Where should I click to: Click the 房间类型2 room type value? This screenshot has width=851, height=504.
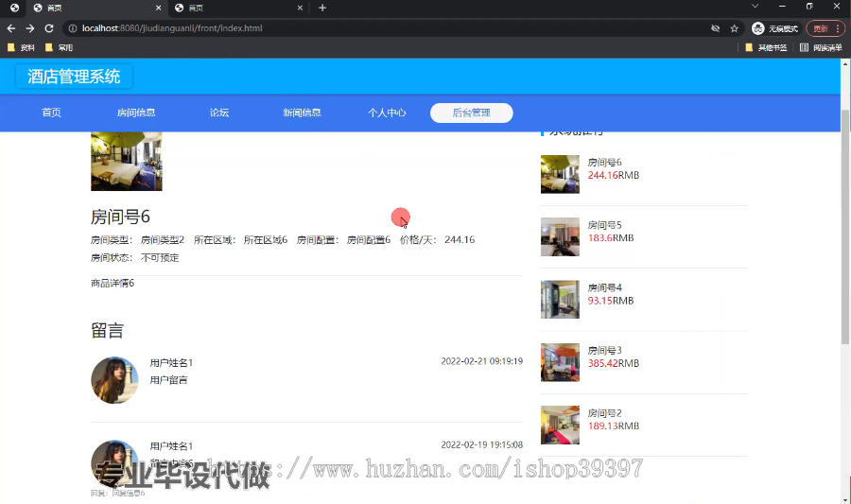point(163,240)
